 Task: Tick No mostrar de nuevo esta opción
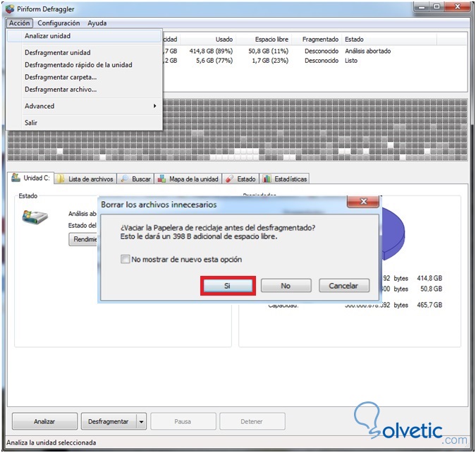pyautogui.click(x=125, y=259)
